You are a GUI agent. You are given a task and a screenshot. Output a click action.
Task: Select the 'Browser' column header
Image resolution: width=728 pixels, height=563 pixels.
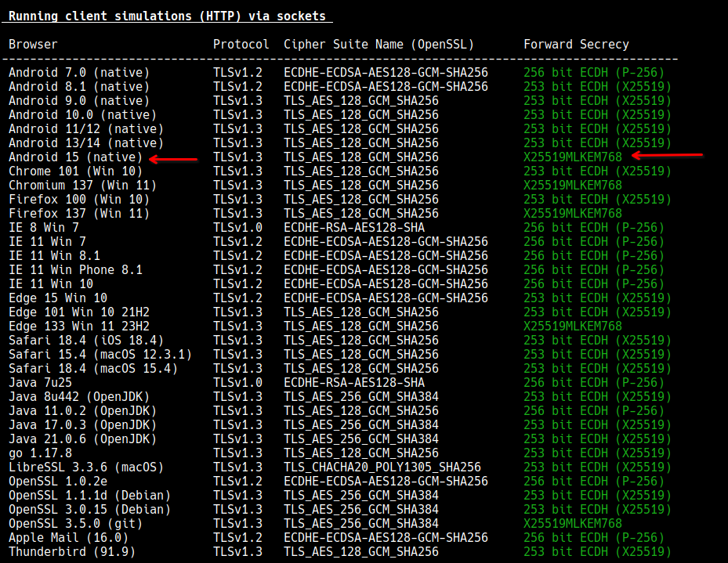point(33,45)
